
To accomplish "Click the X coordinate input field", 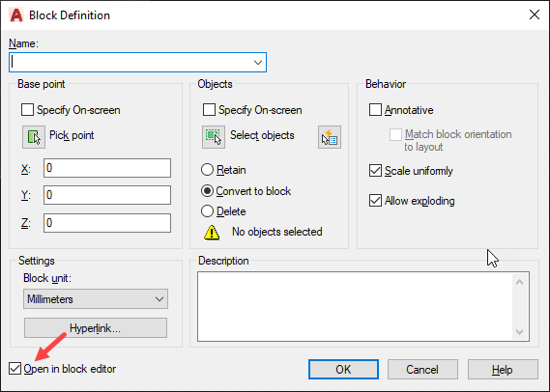I will (x=107, y=168).
